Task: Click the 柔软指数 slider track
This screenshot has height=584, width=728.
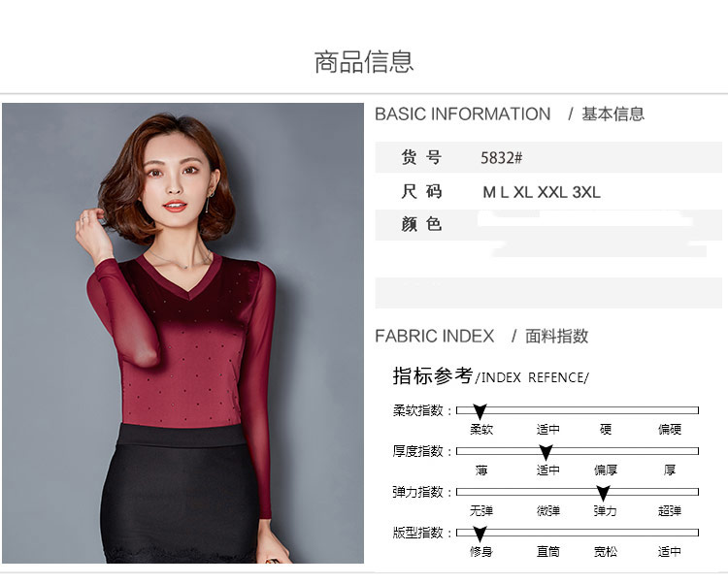Action: tap(578, 410)
